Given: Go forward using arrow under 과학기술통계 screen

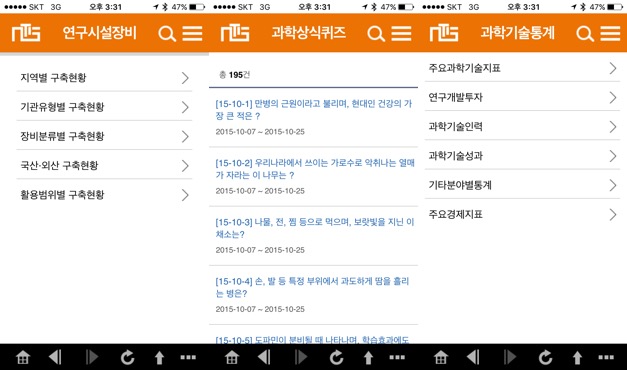Looking at the screenshot, I should coord(510,357).
